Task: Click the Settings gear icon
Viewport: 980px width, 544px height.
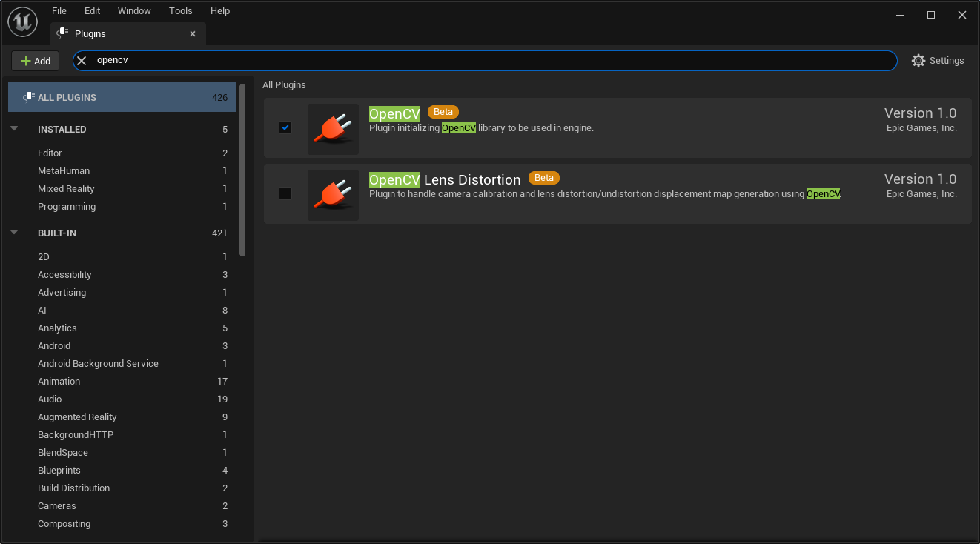Action: (918, 61)
